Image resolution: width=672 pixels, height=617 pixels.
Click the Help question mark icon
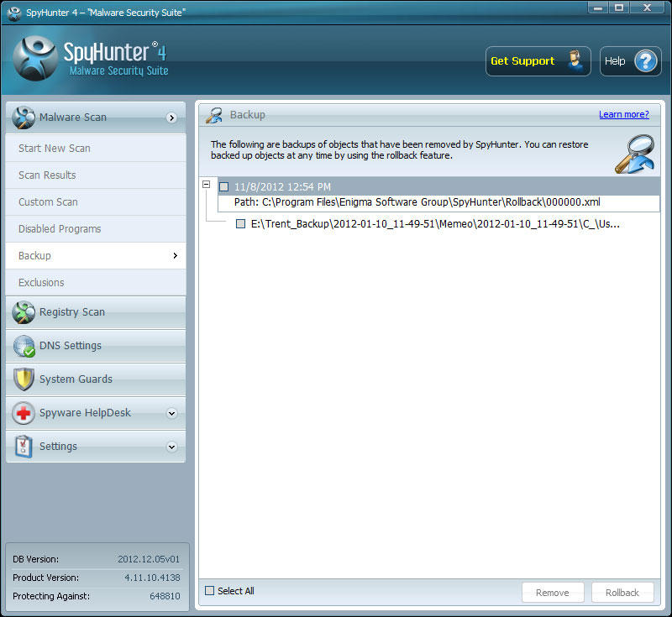645,61
